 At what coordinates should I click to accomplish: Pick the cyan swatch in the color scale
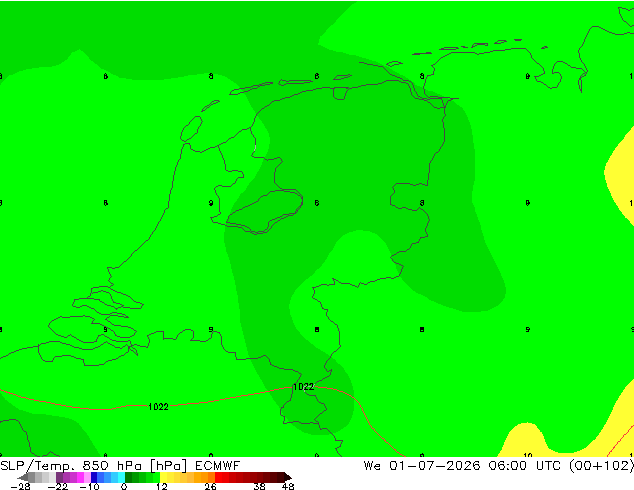[x=121, y=477]
